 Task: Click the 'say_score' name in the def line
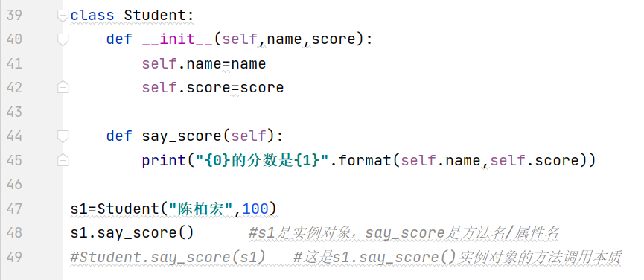182,136
